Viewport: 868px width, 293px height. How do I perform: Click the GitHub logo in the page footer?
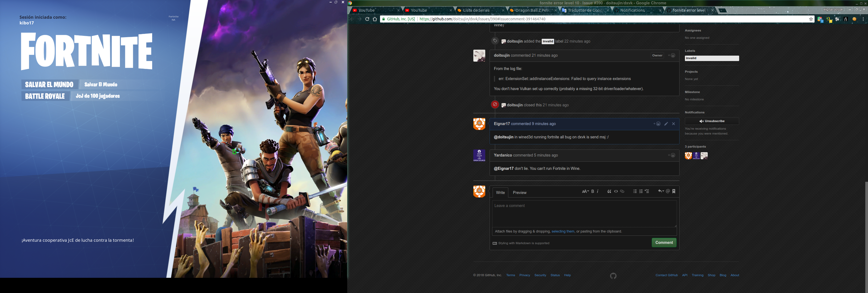tap(613, 276)
